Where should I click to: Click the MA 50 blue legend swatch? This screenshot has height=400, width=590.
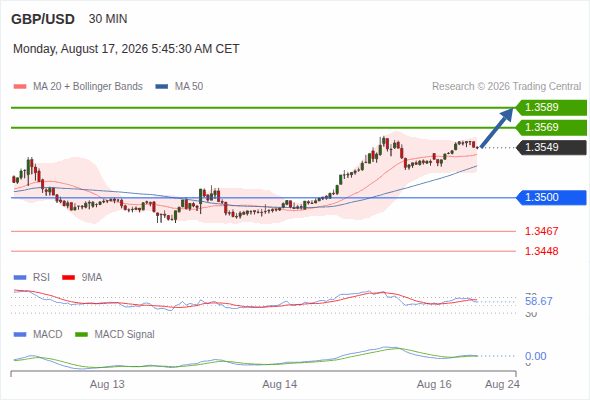click(161, 87)
